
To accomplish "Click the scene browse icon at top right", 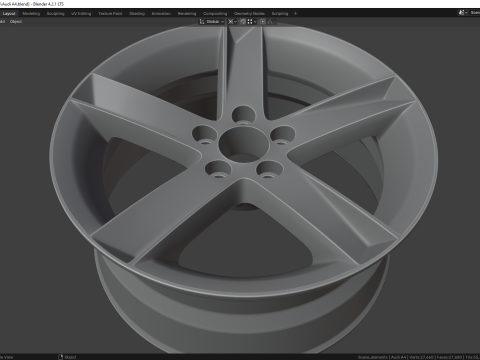I will pos(462,13).
